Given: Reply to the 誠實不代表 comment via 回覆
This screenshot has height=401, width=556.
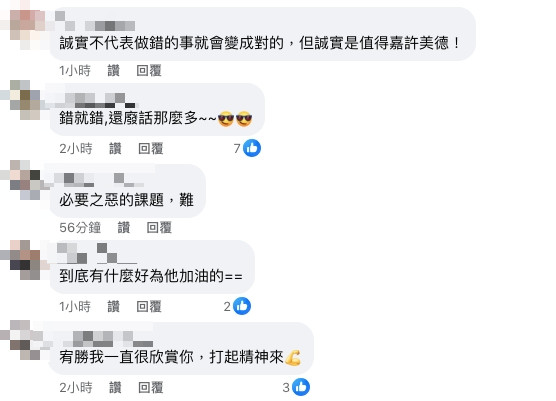Looking at the screenshot, I should pos(149,70).
